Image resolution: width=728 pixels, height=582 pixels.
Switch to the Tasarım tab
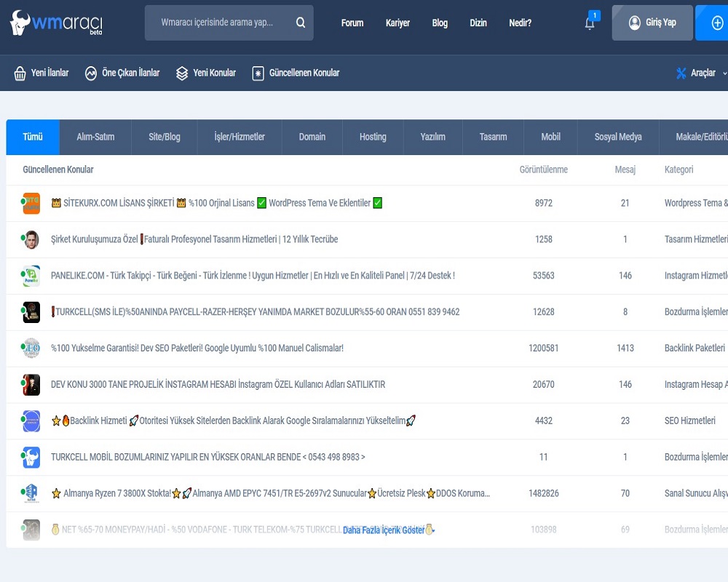[x=493, y=137]
